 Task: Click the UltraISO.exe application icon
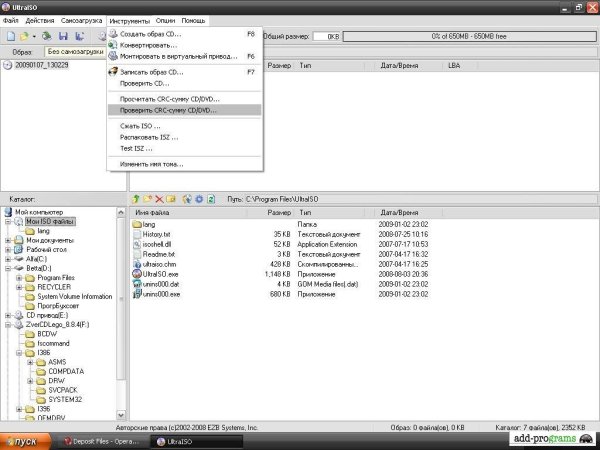point(137,274)
